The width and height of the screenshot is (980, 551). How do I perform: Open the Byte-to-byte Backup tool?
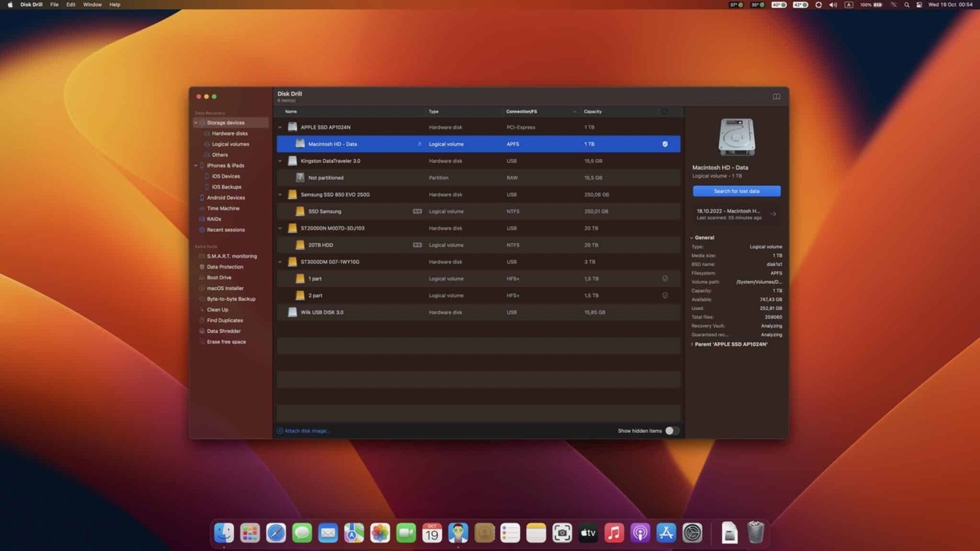pos(230,298)
